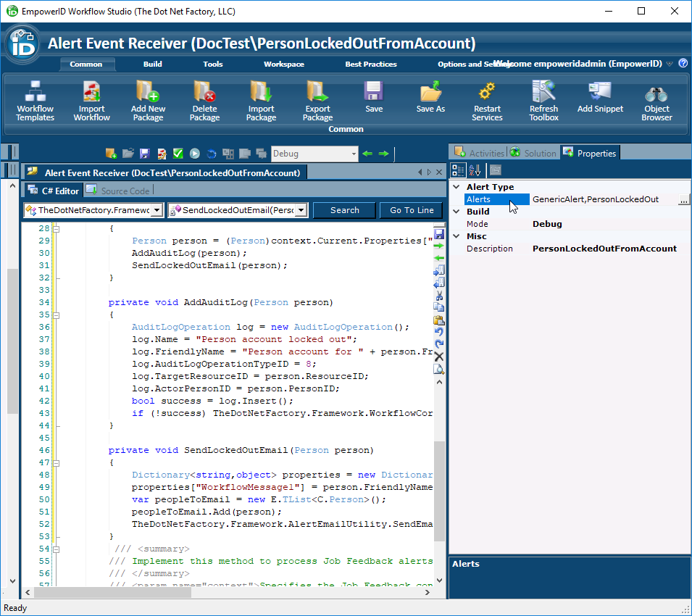Open the SendLockedOutEmail method dropdown
Image resolution: width=692 pixels, height=616 pixels.
tap(300, 210)
